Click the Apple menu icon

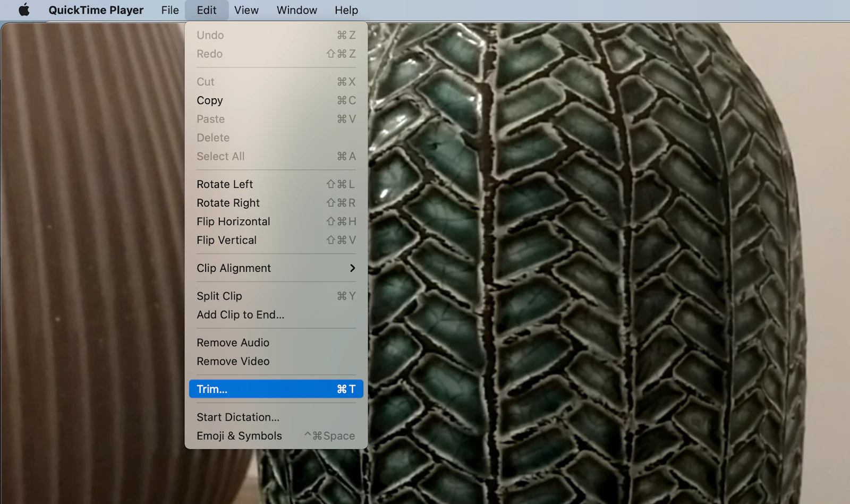[22, 10]
